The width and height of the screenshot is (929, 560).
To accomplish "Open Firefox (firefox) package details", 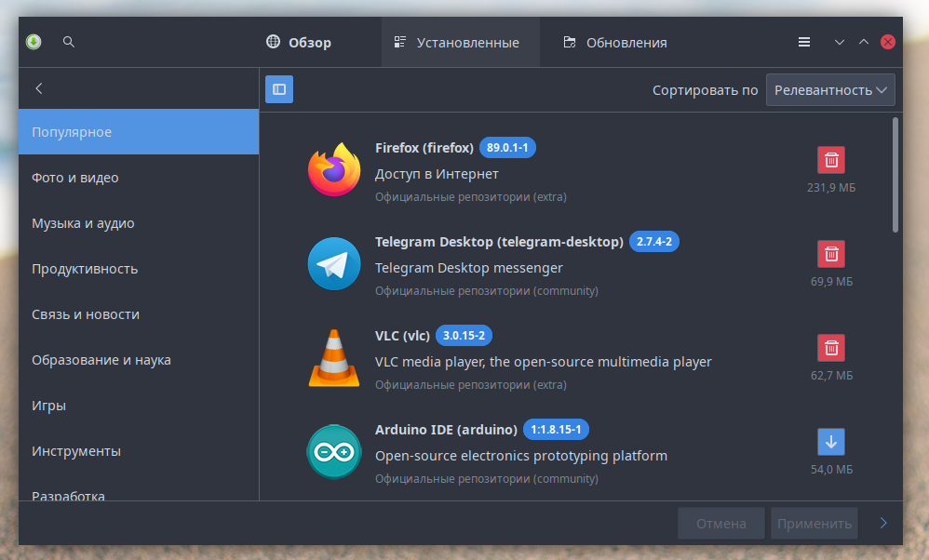I will [424, 148].
